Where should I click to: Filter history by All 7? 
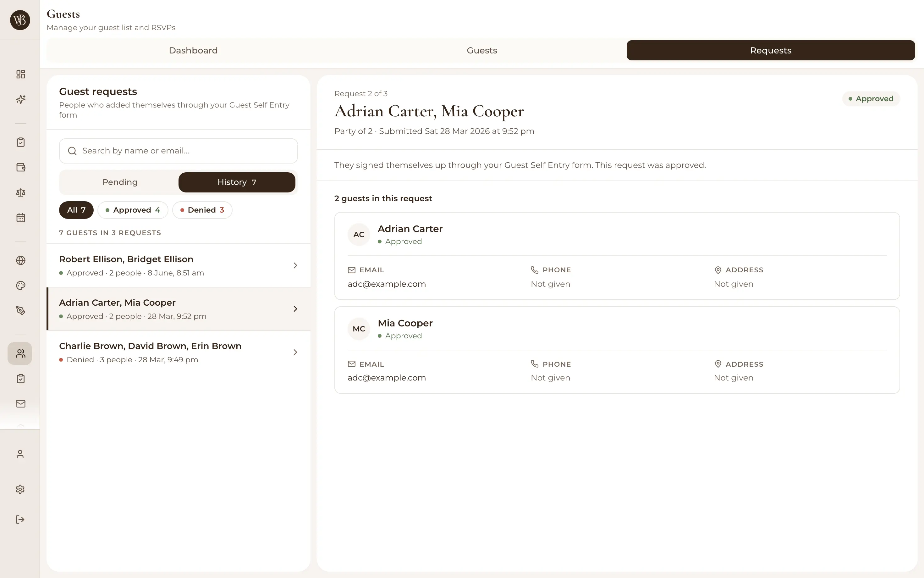(76, 210)
